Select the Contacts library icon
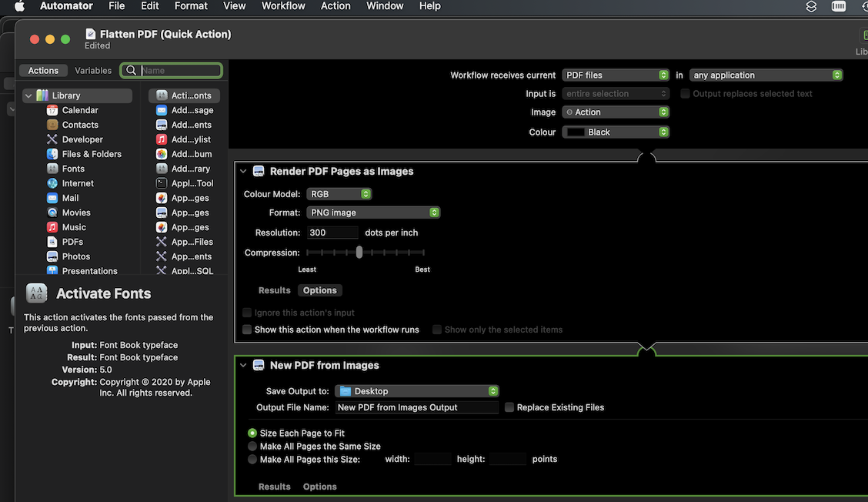The height and width of the screenshot is (502, 868). (52, 125)
